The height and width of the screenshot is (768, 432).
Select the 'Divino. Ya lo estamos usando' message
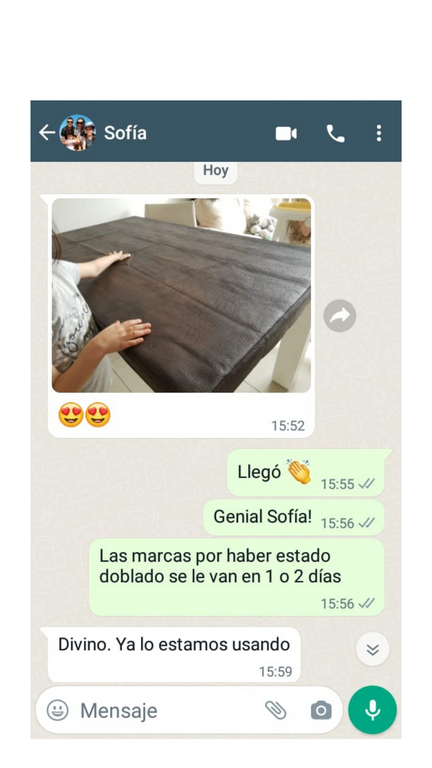point(174,655)
